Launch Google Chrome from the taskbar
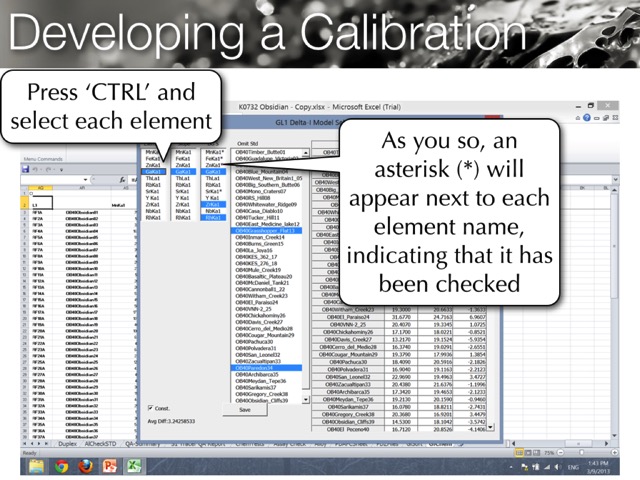Image resolution: width=640 pixels, height=480 pixels. [x=61, y=466]
